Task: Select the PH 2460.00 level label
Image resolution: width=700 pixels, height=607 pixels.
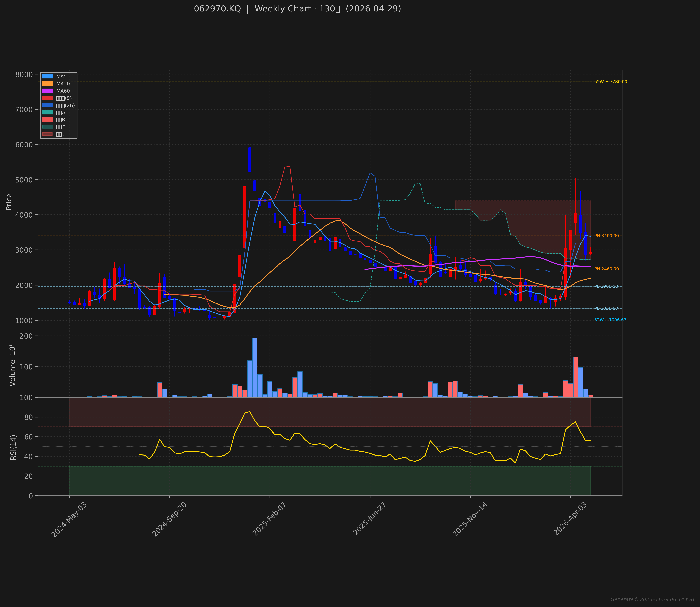Action: [x=606, y=269]
